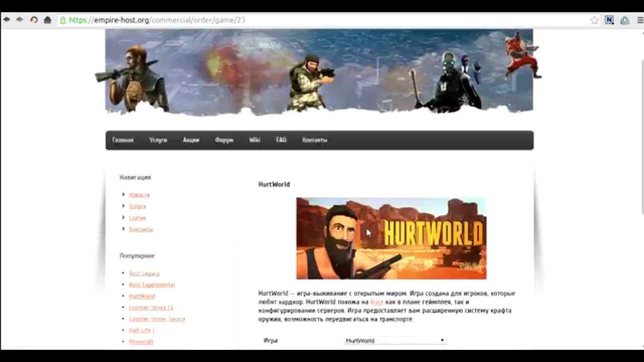644x362 pixels.
Task: Open the Counter-Strike: Source link
Action: point(157,319)
